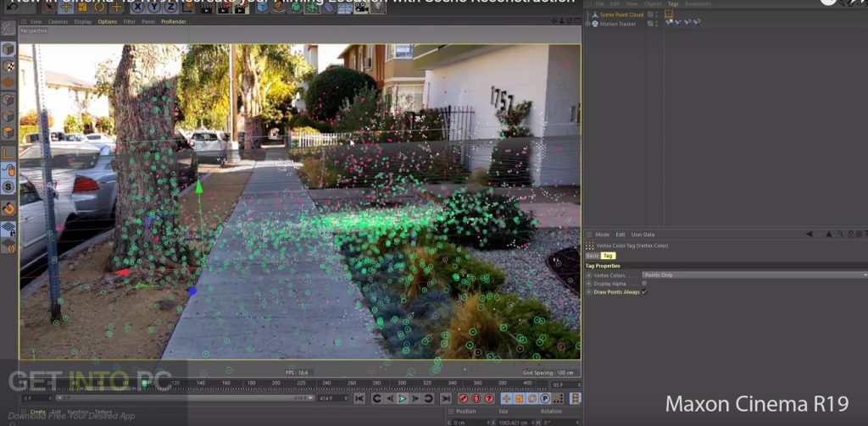Open the Object Manager Tags menu
This screenshot has height=426, width=868.
(673, 4)
